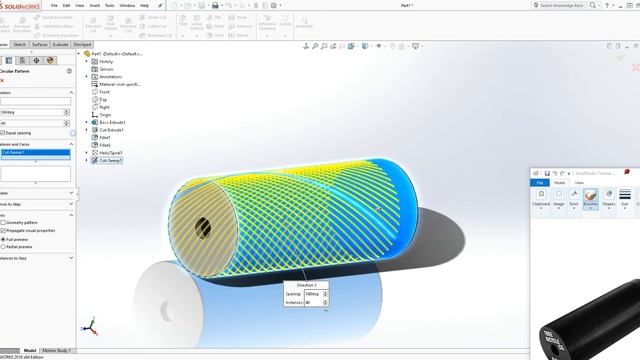Open the Tools menu
This screenshot has height=360, width=640.
click(109, 6)
